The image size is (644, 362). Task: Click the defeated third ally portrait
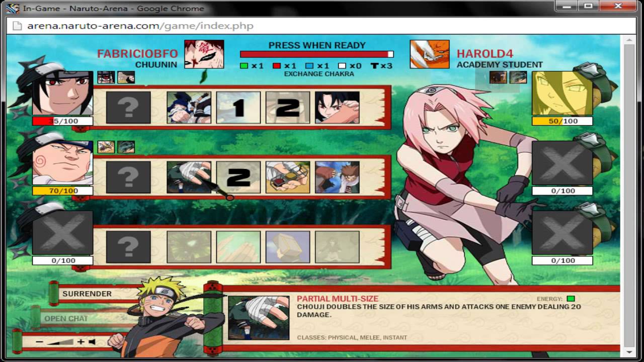(x=62, y=233)
